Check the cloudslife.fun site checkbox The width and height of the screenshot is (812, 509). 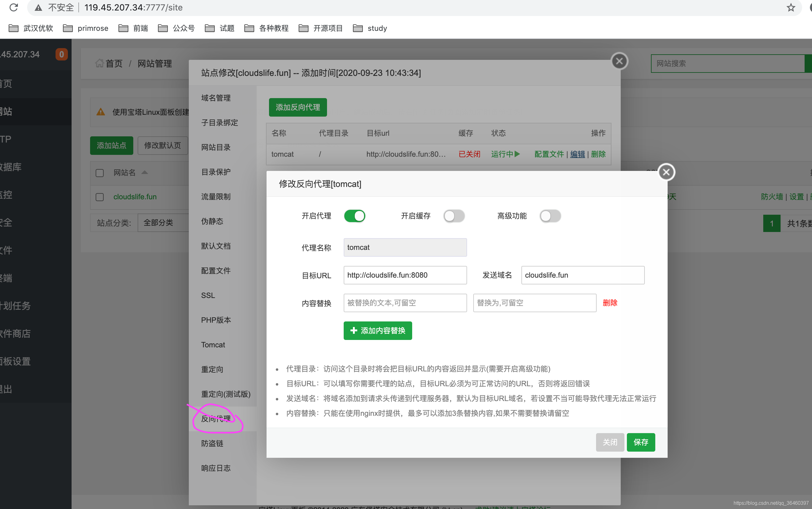pos(99,197)
